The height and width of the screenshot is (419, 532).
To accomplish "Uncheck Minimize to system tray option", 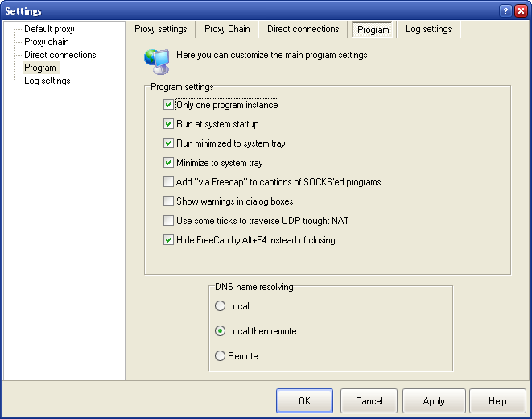I will click(168, 163).
